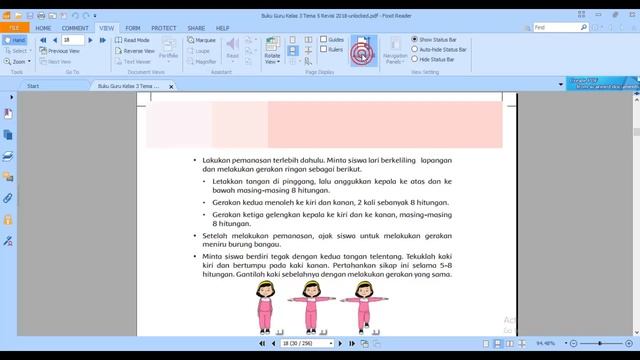Jump to last page in ribbon
The height and width of the screenshot is (360, 640).
pyautogui.click(x=102, y=40)
